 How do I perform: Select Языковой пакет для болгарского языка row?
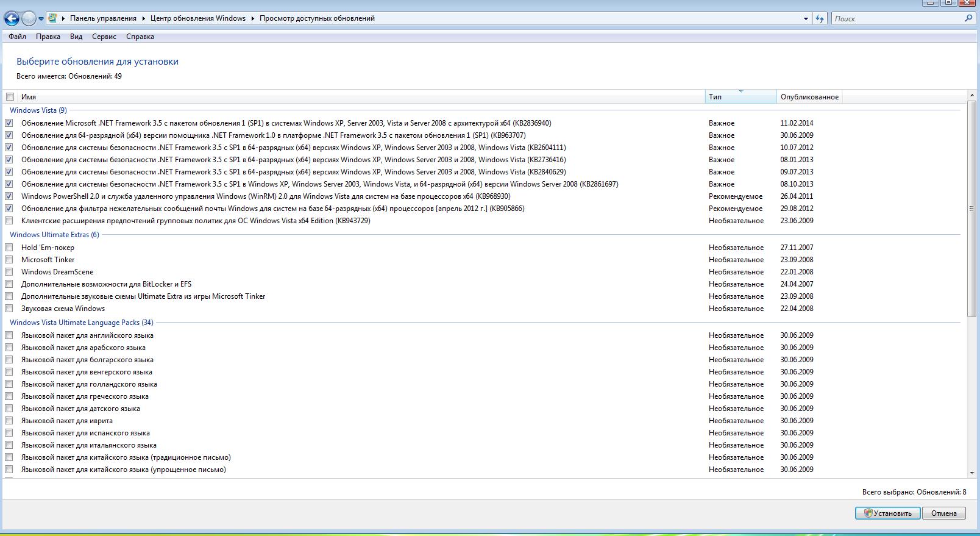click(x=87, y=360)
